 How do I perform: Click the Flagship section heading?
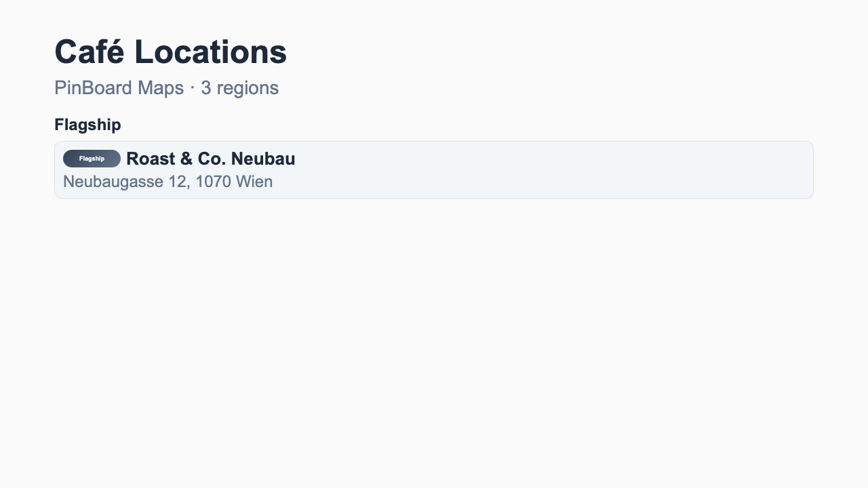click(x=88, y=125)
